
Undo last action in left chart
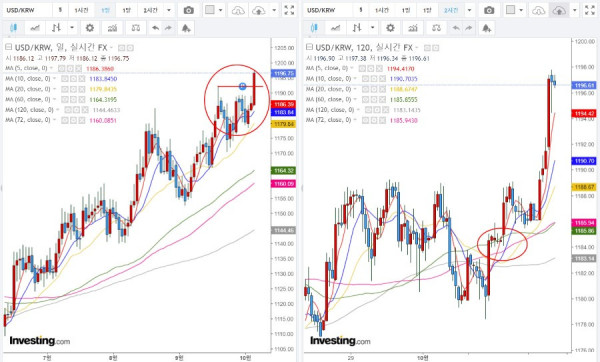pos(155,28)
